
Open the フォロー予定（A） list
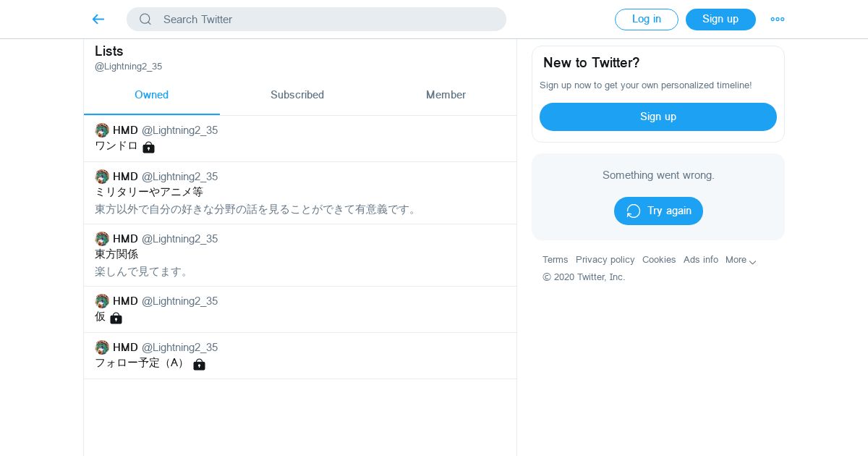pyautogui.click(x=300, y=356)
